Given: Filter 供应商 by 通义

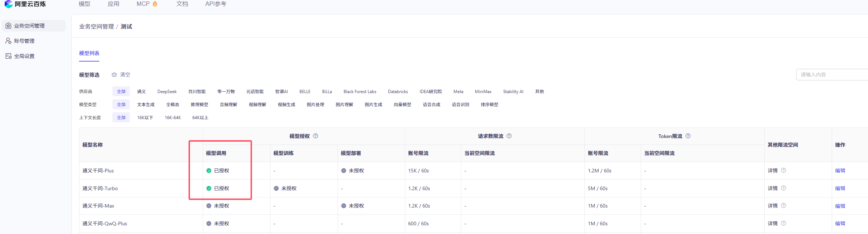Looking at the screenshot, I should click(x=141, y=92).
